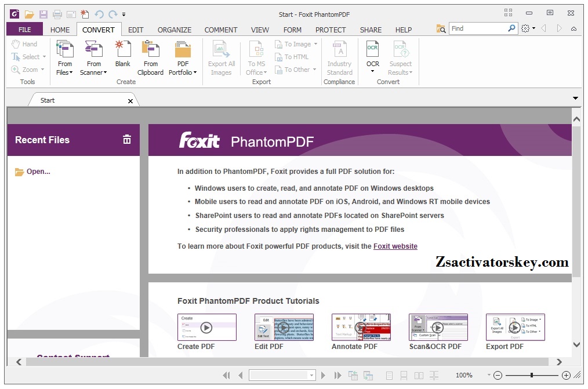Switch to the EDIT tab
588x389 pixels.
click(136, 30)
